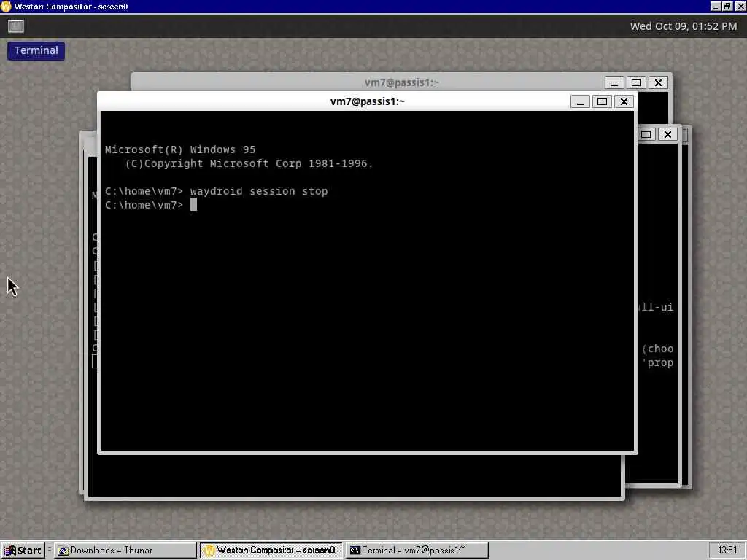Image resolution: width=747 pixels, height=560 pixels.
Task: Click the rear terminal title vm7@passis1:~
Action: point(402,82)
